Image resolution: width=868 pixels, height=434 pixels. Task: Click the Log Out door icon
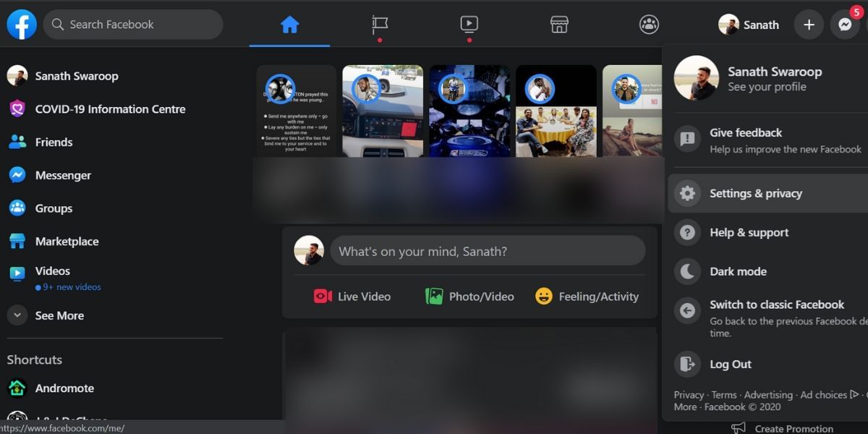(687, 364)
